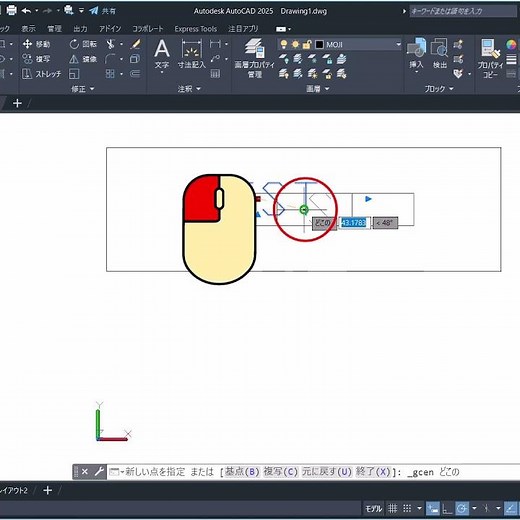Viewport: 520px width, 520px height.
Task: Expand the ブロック panel
Action: click(439, 89)
